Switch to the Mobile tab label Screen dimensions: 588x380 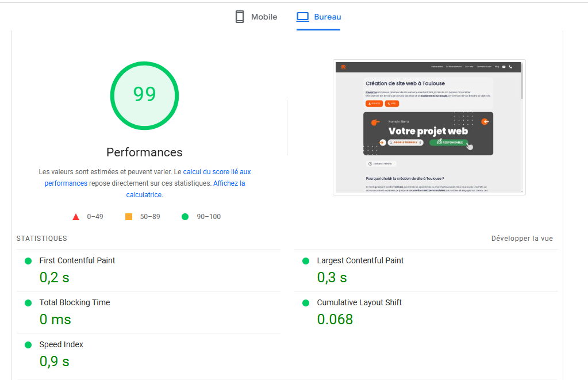point(264,17)
